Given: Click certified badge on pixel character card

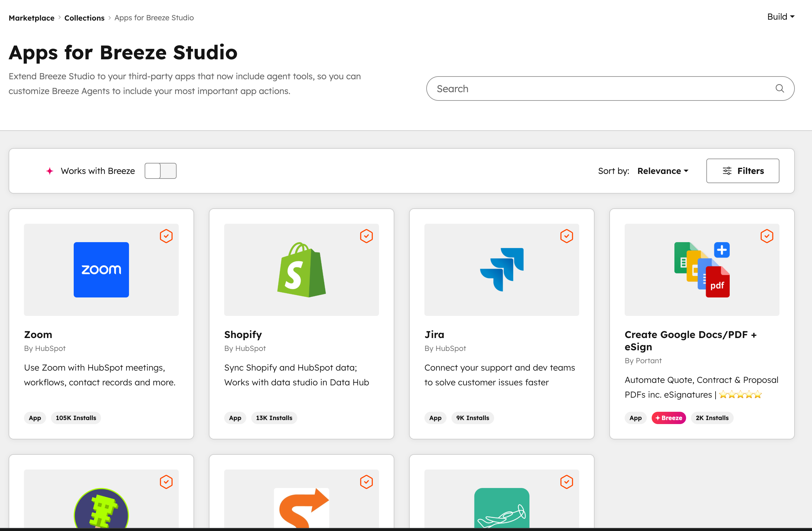Looking at the screenshot, I should point(166,482).
